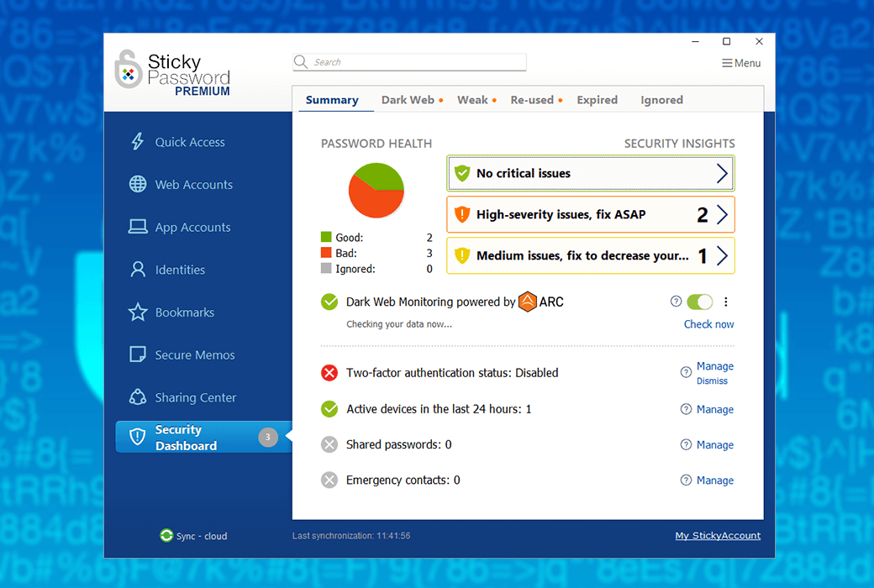Viewport: 874px width, 588px height.
Task: Open the Ignored tab
Action: pyautogui.click(x=661, y=100)
